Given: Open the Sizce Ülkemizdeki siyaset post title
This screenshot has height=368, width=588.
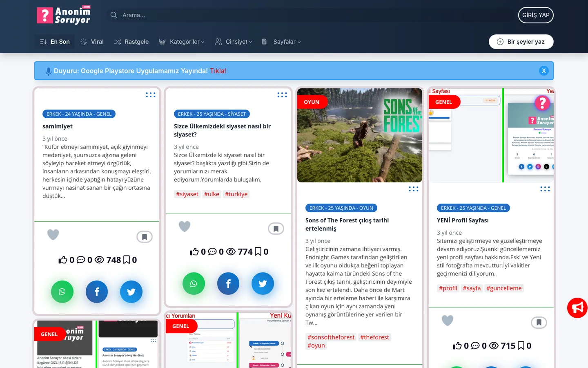Looking at the screenshot, I should click(222, 130).
